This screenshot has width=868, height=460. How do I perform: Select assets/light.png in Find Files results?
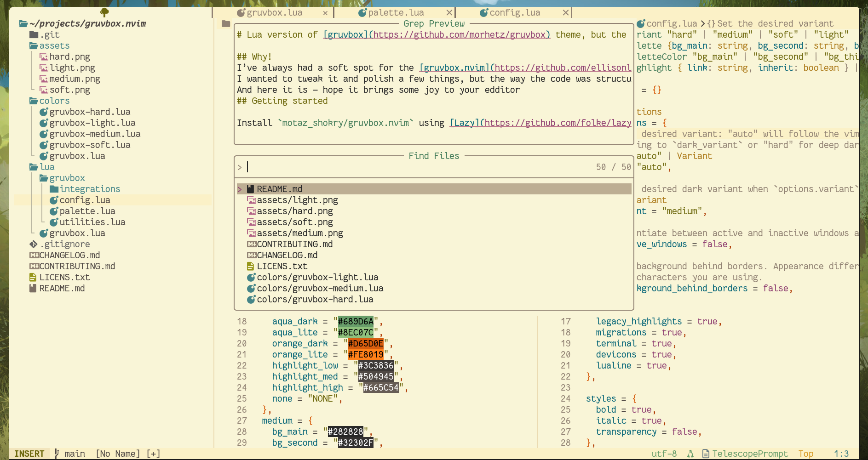tap(297, 200)
